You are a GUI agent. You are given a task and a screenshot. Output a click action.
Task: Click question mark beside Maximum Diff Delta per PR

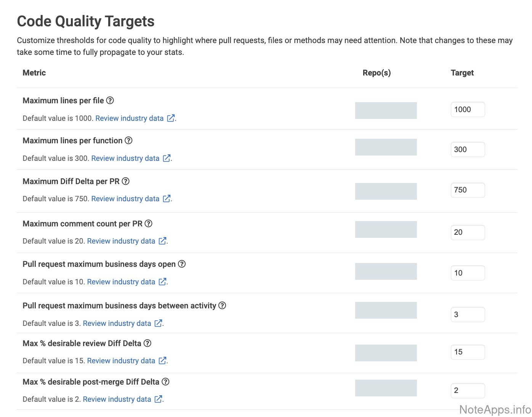pos(126,181)
